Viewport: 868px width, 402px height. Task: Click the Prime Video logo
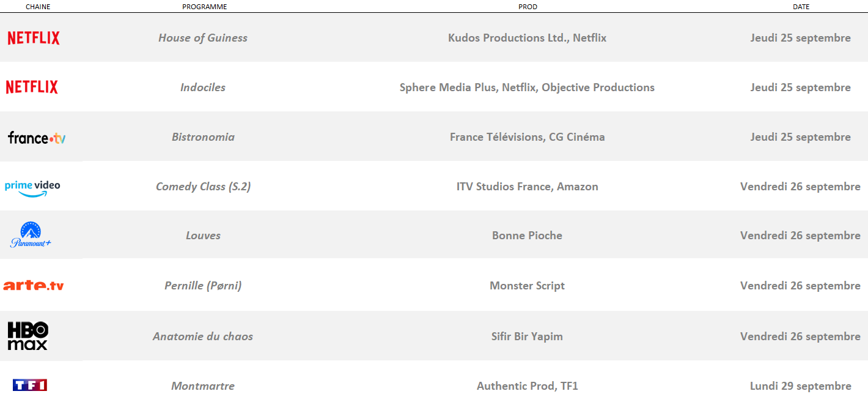tap(32, 188)
